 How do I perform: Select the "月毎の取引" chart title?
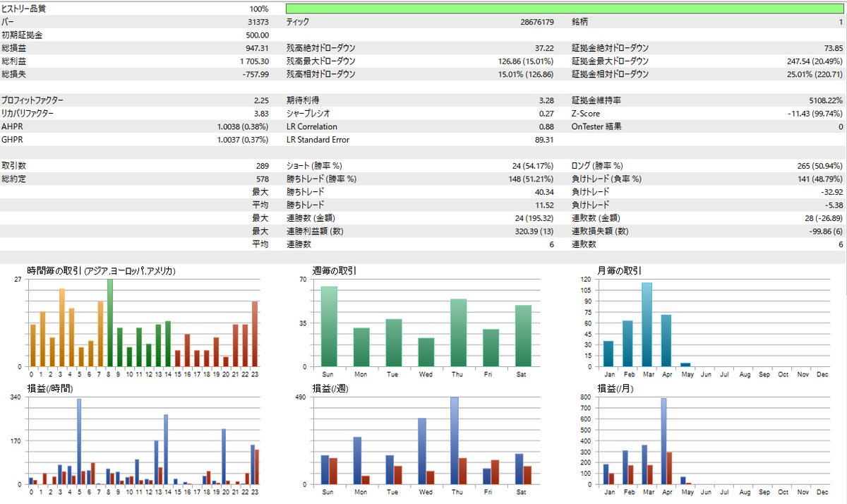click(620, 270)
